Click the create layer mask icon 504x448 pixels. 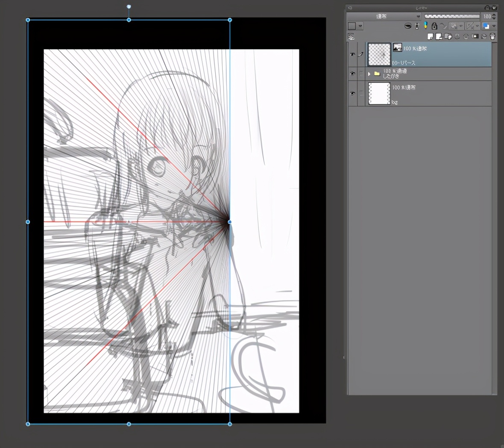click(475, 37)
